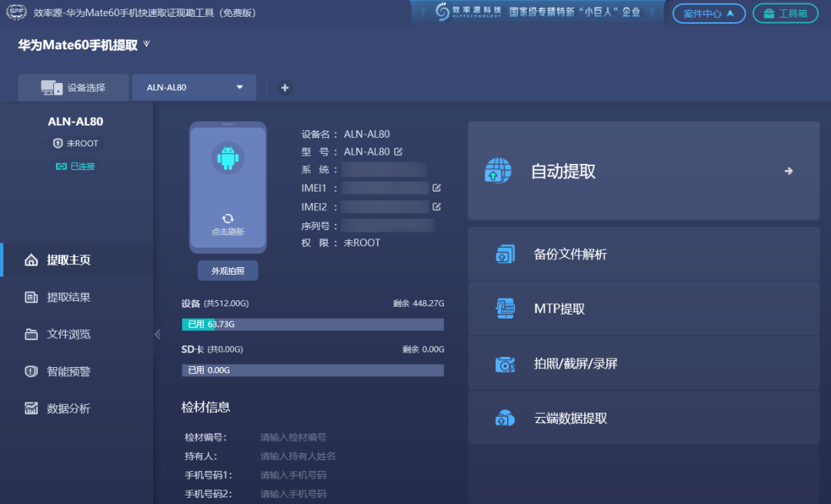Open 提取结果 in the sidebar
This screenshot has width=831, height=504.
(x=77, y=297)
